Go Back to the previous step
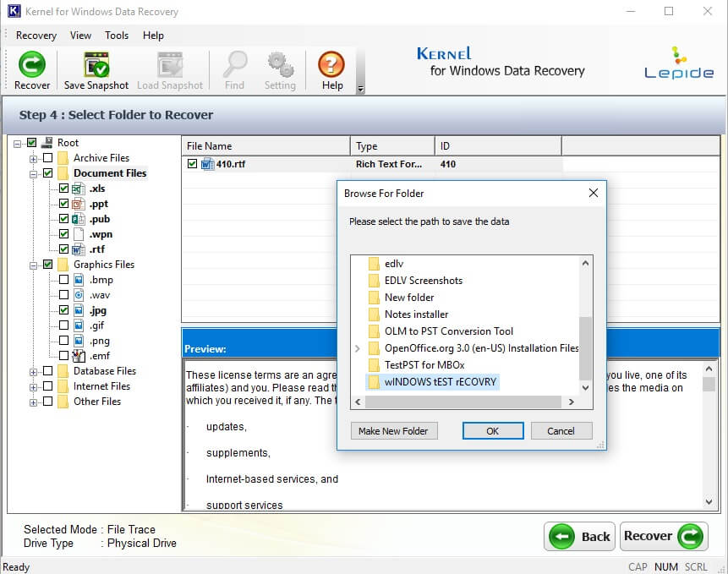This screenshot has width=728, height=574. (x=579, y=537)
